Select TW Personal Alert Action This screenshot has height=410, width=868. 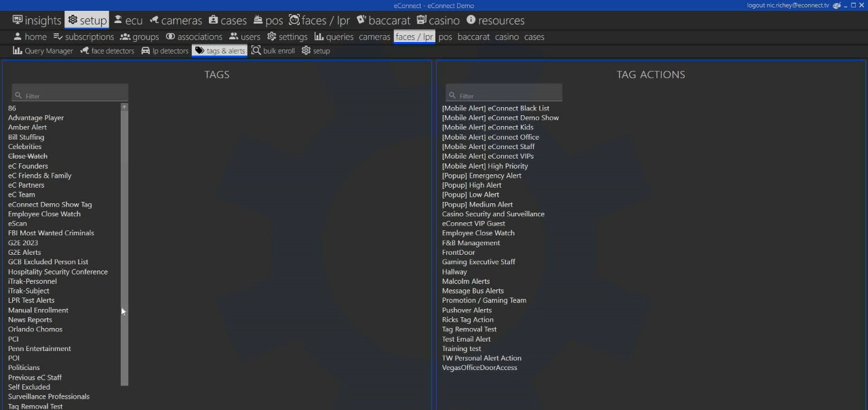481,358
